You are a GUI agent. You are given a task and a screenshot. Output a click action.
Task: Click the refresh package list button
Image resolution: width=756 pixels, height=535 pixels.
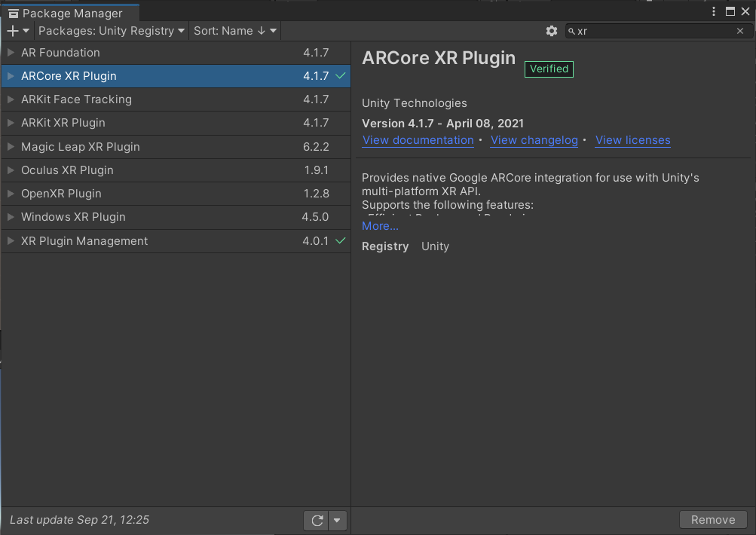point(317,521)
